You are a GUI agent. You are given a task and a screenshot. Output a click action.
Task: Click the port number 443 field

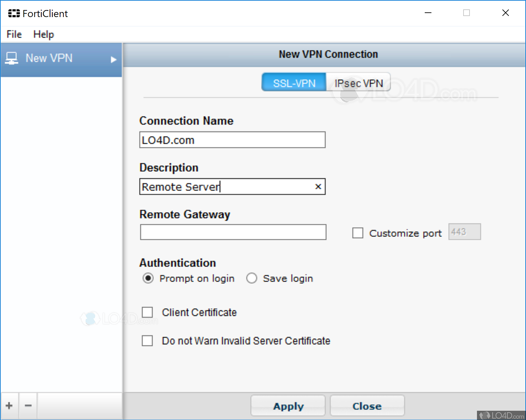[x=464, y=232]
